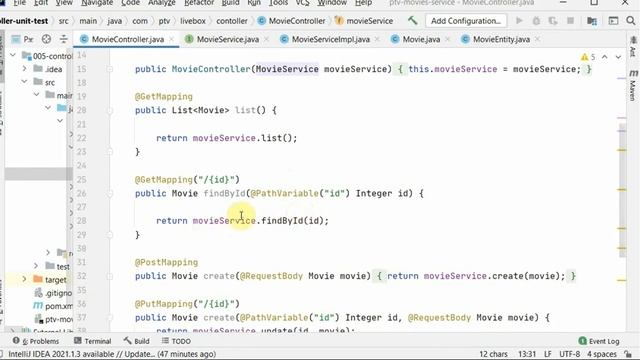Close the Movie.java tab
This screenshot has width=640, height=360.
click(447, 39)
